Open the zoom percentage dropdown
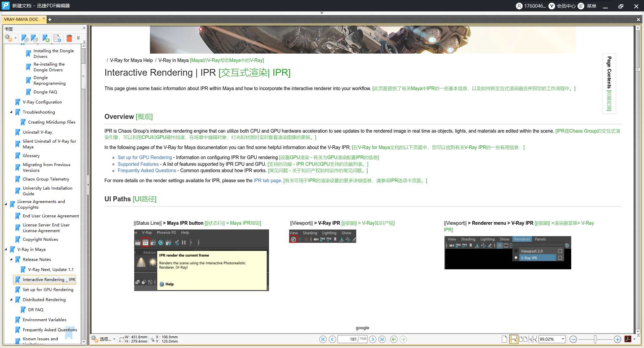This screenshot has height=348, width=644. coord(563,339)
